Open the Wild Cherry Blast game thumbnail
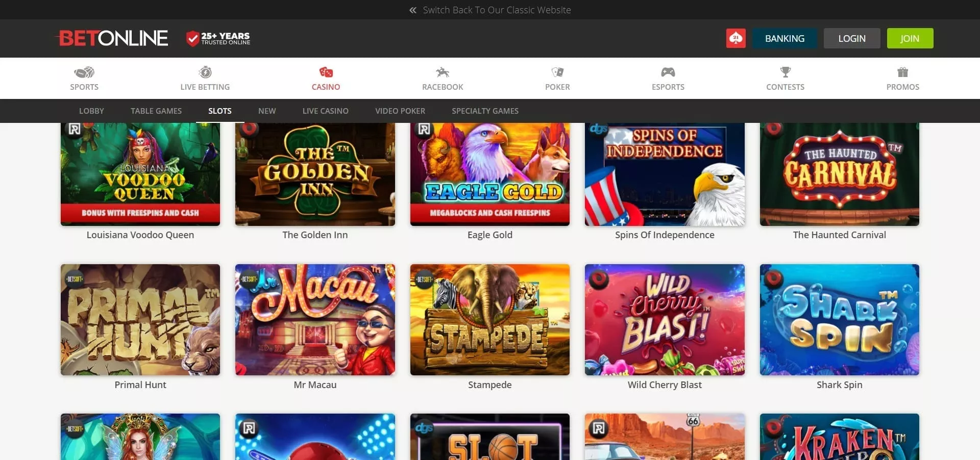The image size is (980, 460). point(665,320)
